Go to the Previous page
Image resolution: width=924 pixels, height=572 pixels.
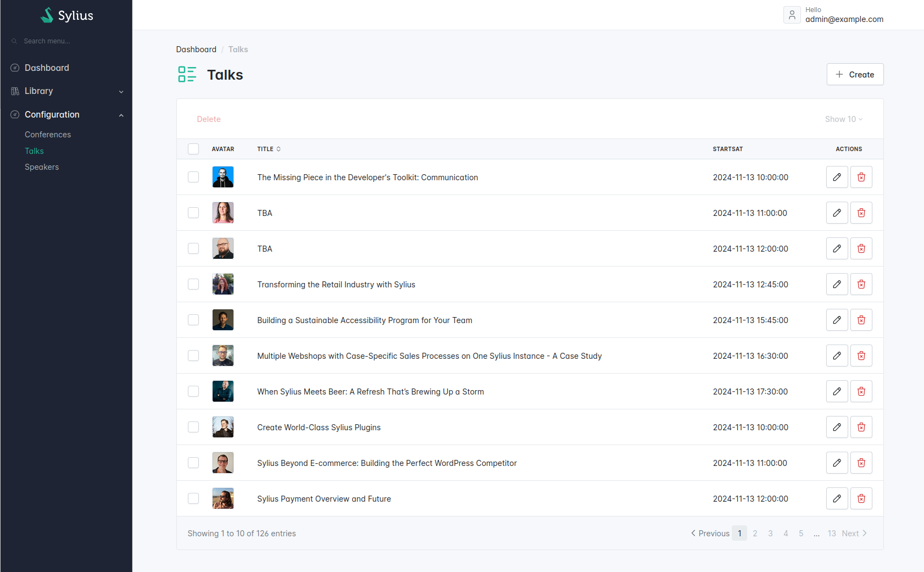click(710, 534)
